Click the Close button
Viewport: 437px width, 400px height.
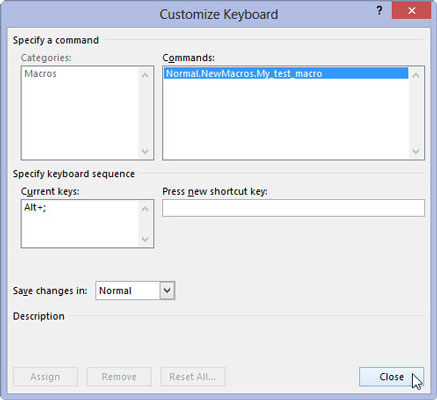point(391,377)
